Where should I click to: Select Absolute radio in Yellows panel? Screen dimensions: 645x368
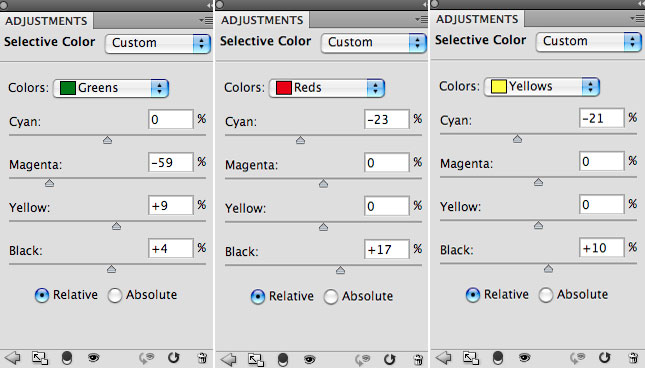pyautogui.click(x=546, y=295)
